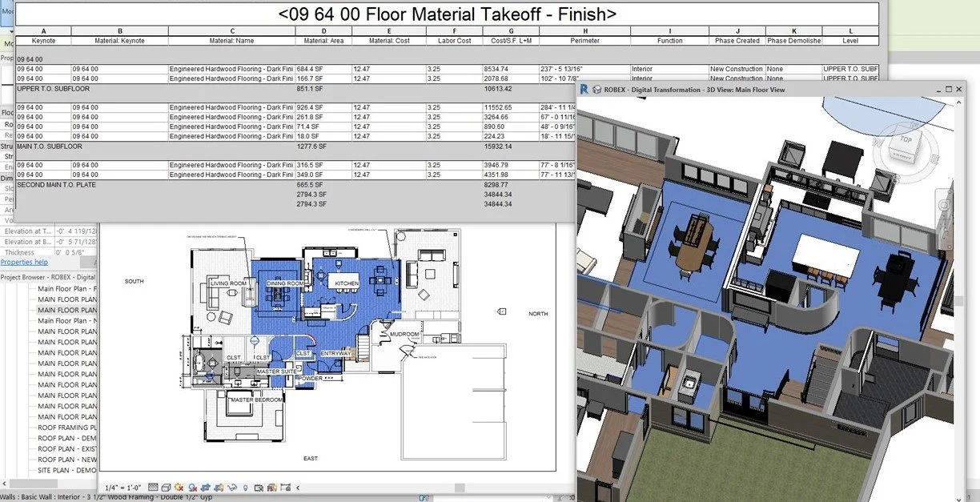This screenshot has width=980, height=502.
Task: Click the 8534.74 cost cell
Action: tap(512, 69)
